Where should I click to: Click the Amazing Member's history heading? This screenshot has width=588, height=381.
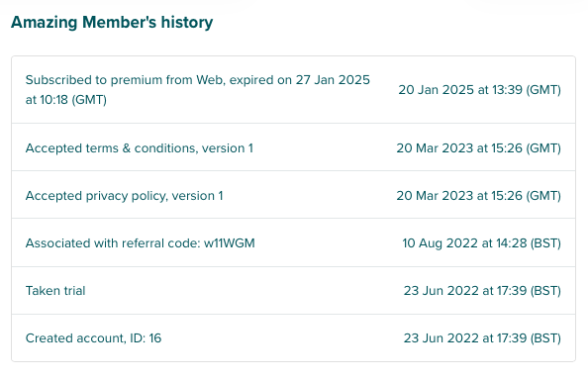pyautogui.click(x=112, y=22)
